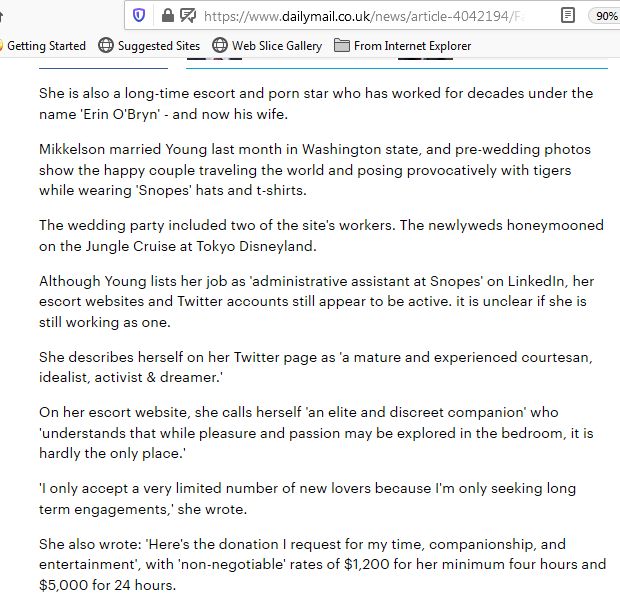Open the tracking protection shield icon

139,16
